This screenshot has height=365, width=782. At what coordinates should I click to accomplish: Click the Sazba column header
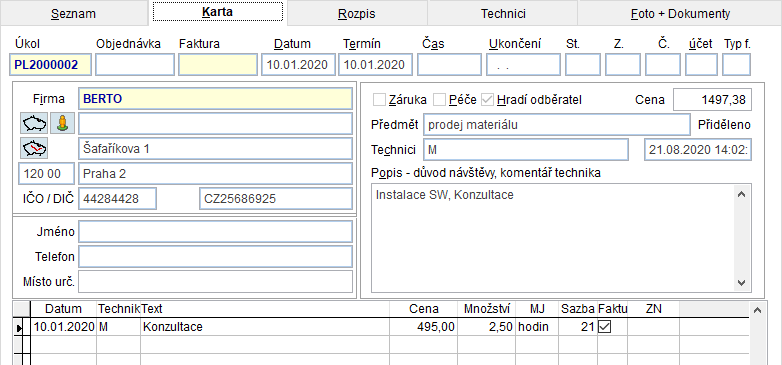578,309
